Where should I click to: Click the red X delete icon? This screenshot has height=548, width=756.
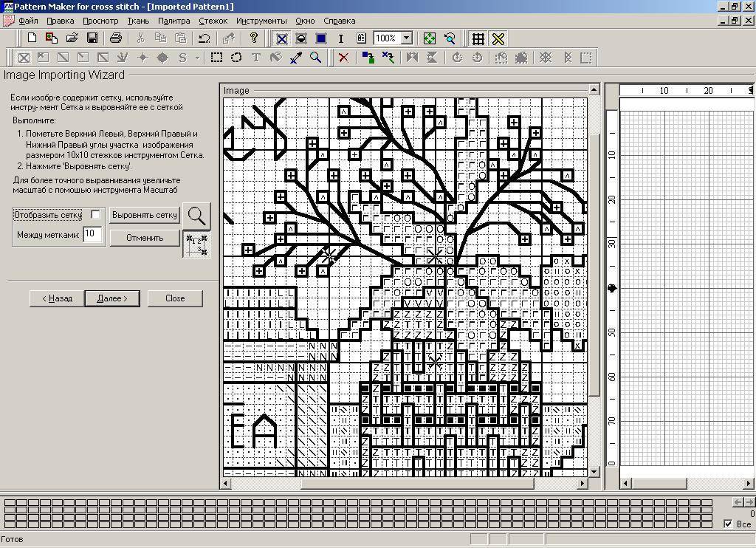click(x=343, y=58)
